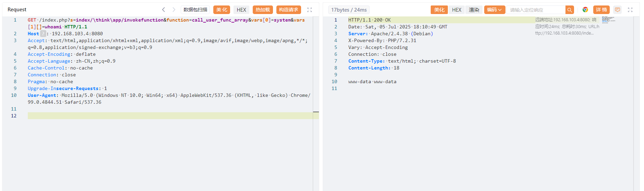Open the 编码 encoding dropdown

coord(494,10)
